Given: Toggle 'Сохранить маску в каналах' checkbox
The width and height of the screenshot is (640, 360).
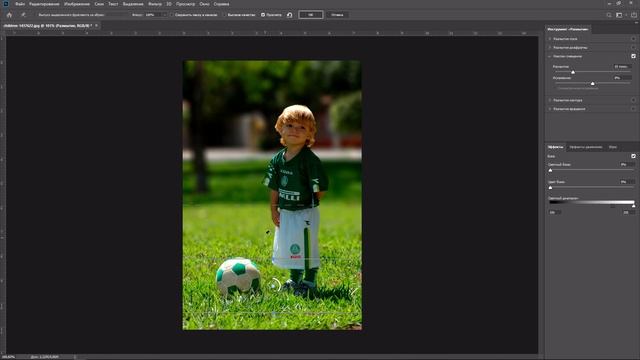Looking at the screenshot, I should (172, 15).
